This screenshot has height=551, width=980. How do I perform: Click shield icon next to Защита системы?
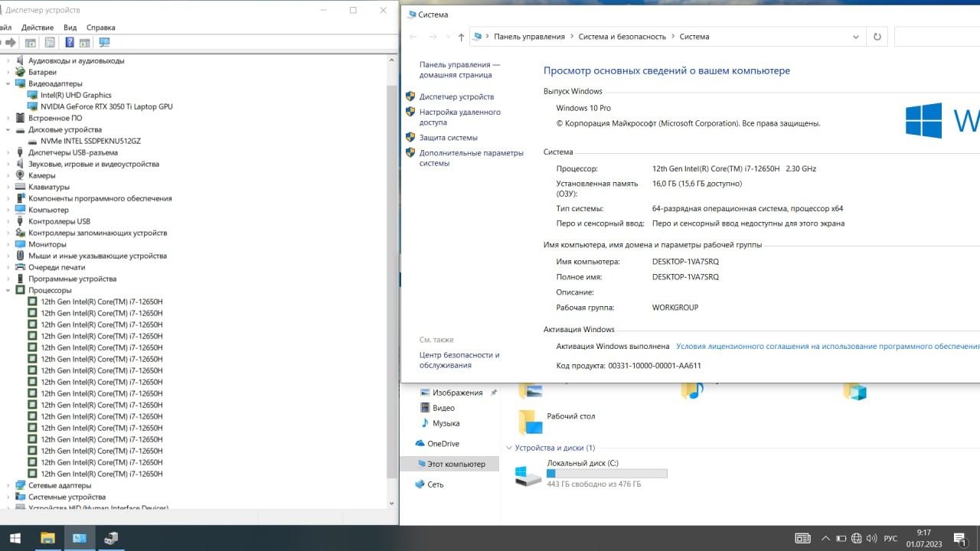[410, 137]
